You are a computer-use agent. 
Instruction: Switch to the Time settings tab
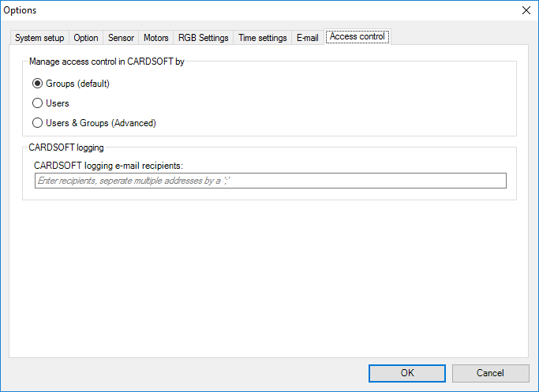(262, 38)
